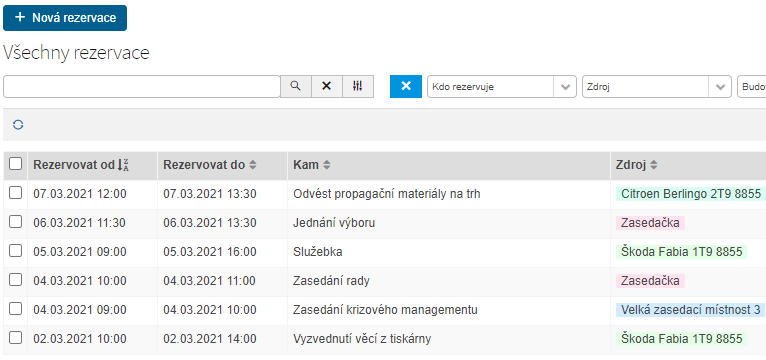Click Citroen Berlingo 2T9 8855 tag
The height and width of the screenshot is (360, 766).
click(691, 194)
